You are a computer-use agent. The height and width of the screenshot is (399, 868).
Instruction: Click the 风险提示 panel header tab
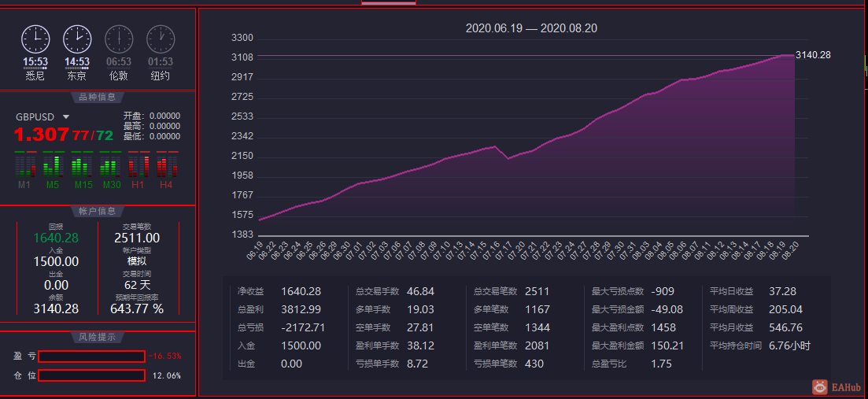[98, 337]
